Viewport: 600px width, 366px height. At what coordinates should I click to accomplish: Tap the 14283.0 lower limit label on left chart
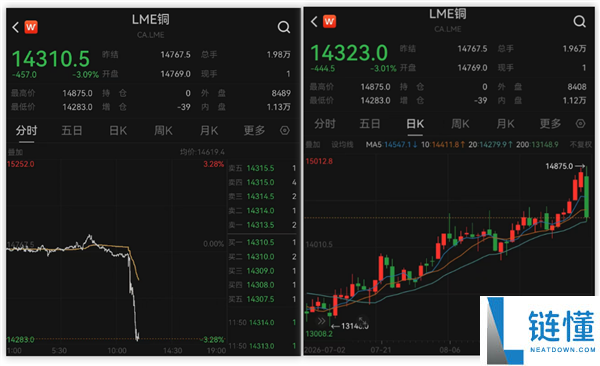pos(21,340)
